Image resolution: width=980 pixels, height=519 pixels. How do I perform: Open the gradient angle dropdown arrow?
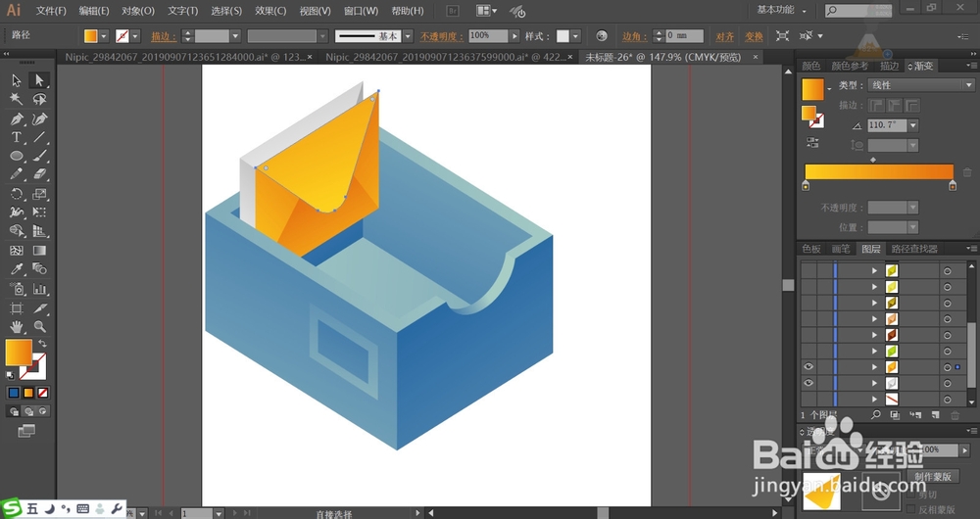[x=913, y=125]
